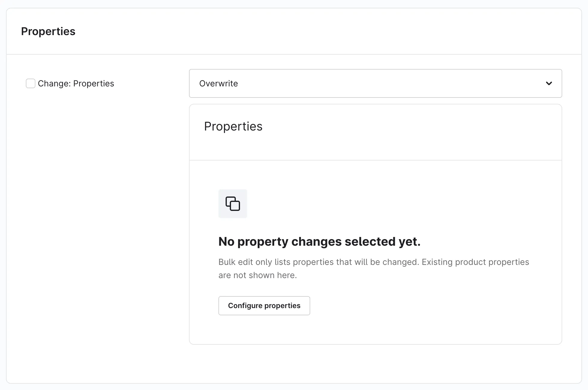Image resolution: width=588 pixels, height=390 pixels.
Task: Tick the box beside Change: Properties
Action: tap(31, 83)
